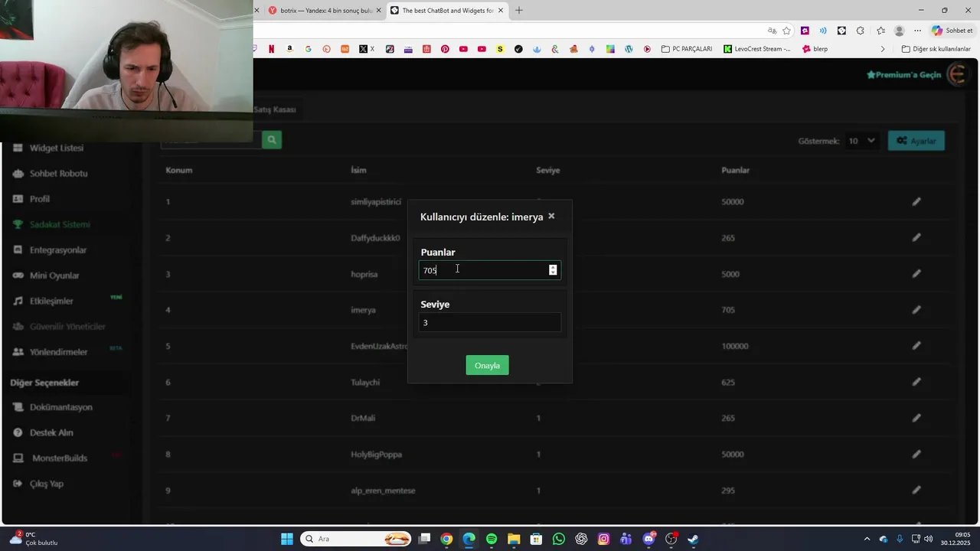980x551 pixels.
Task: Open the blerp bookmark
Action: tap(815, 49)
